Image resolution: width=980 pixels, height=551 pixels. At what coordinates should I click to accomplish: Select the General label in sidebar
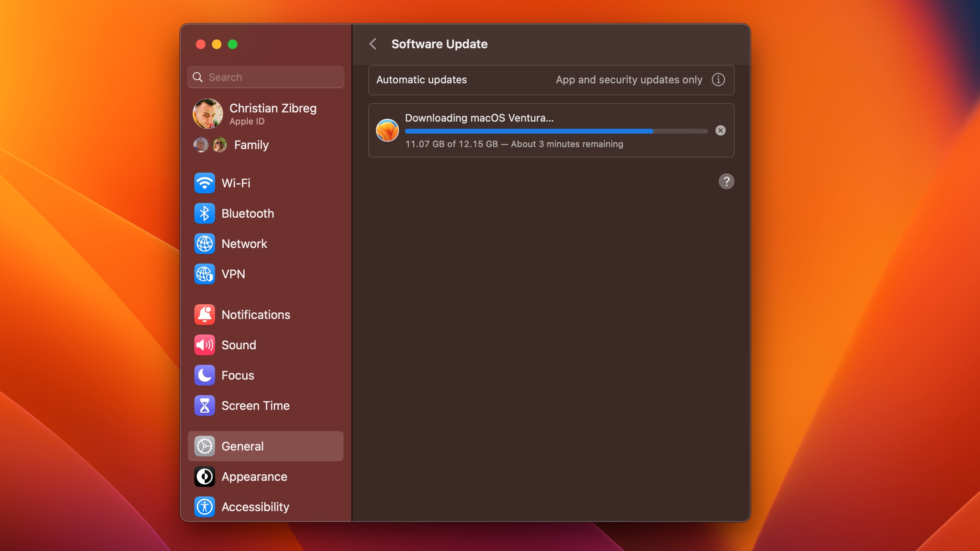pyautogui.click(x=243, y=446)
